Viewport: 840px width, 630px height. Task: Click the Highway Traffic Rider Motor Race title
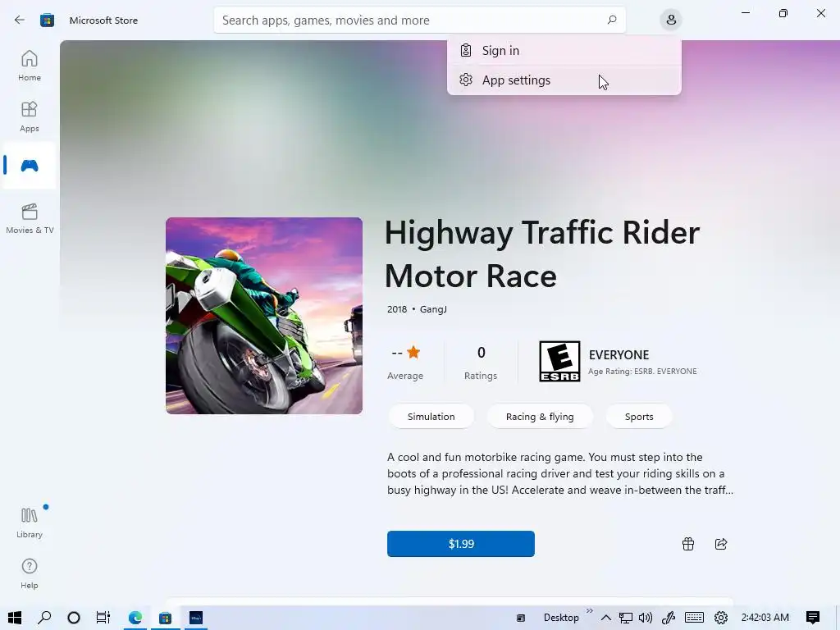point(542,254)
